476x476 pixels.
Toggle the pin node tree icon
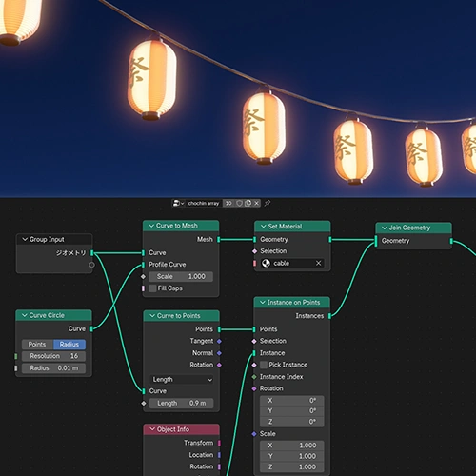point(268,203)
